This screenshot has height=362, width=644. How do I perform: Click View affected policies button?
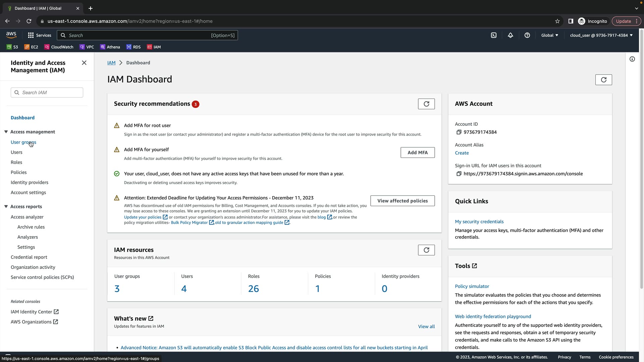(x=402, y=201)
